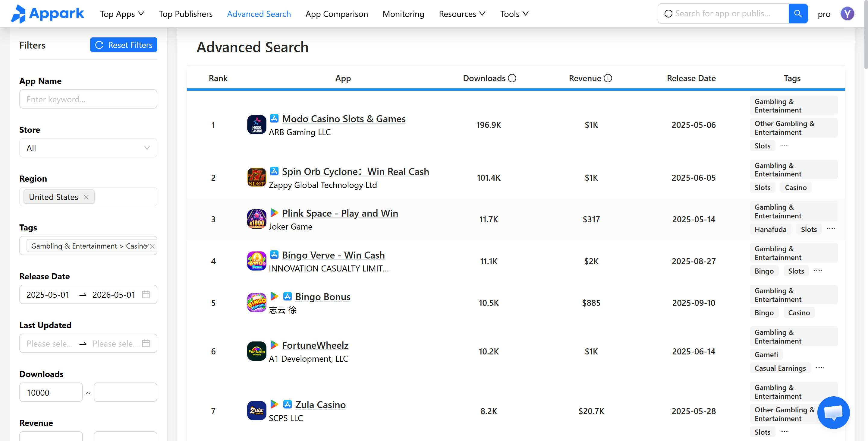868x441 pixels.
Task: Click Google Play icon beside FortuneWheelz
Action: [x=274, y=344]
